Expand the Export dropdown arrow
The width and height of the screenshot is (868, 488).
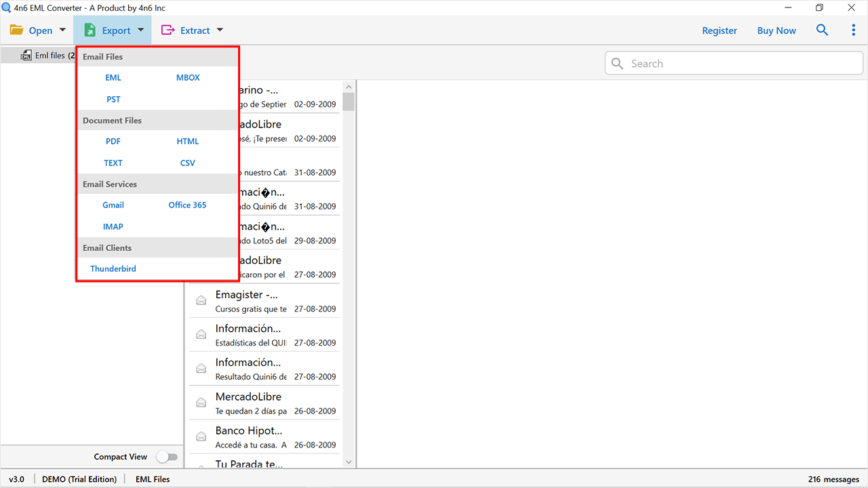[x=140, y=30]
